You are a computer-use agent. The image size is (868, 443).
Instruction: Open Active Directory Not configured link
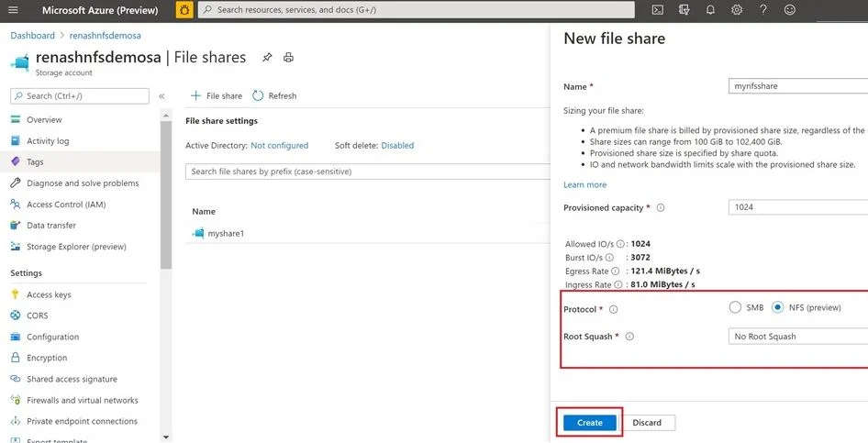(x=280, y=146)
